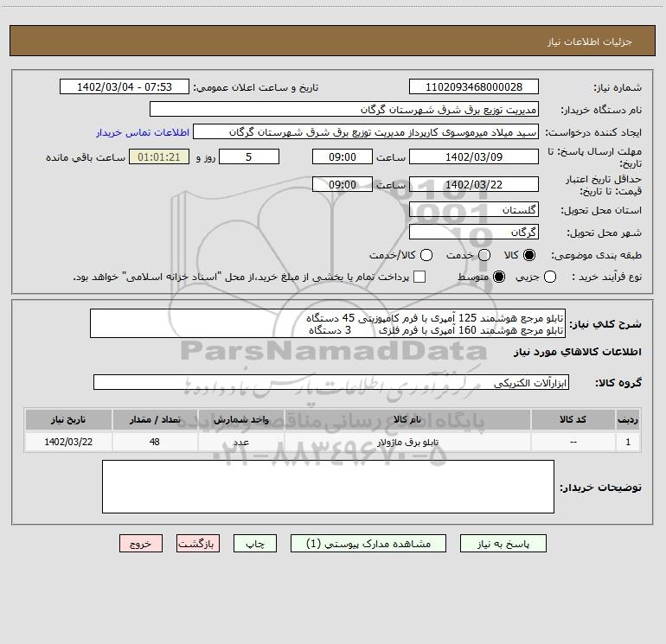Click the response deadline date 1402/03/09
Image resolution: width=666 pixels, height=644 pixels.
point(474,156)
